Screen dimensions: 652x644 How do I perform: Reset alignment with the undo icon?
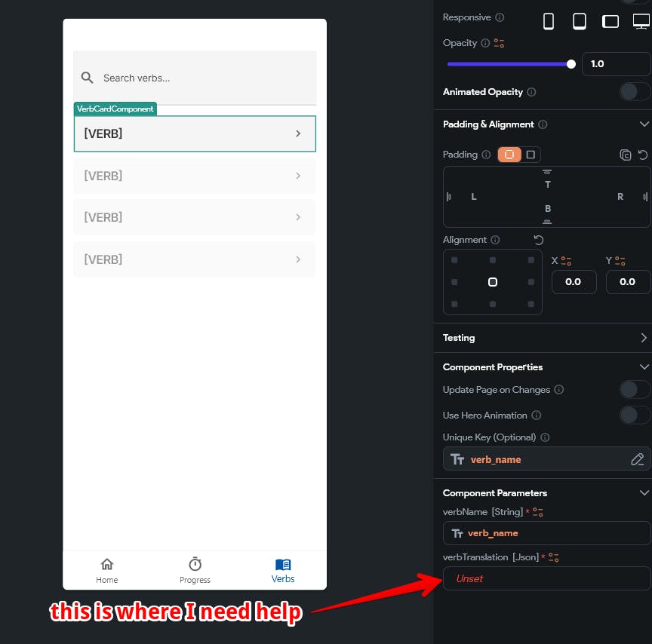pyautogui.click(x=539, y=240)
